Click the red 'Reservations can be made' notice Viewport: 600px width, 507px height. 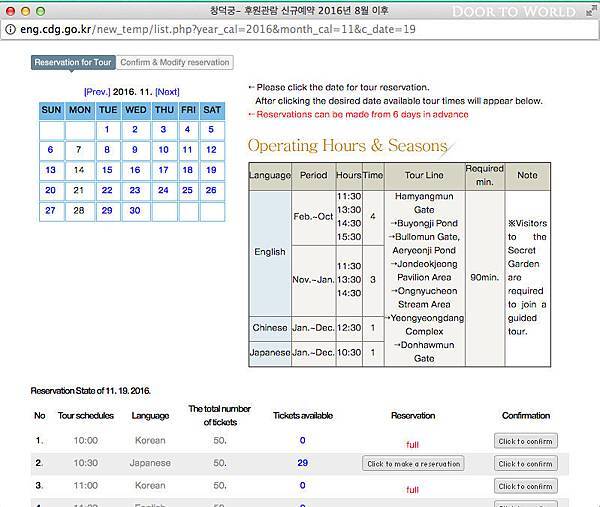pyautogui.click(x=362, y=114)
